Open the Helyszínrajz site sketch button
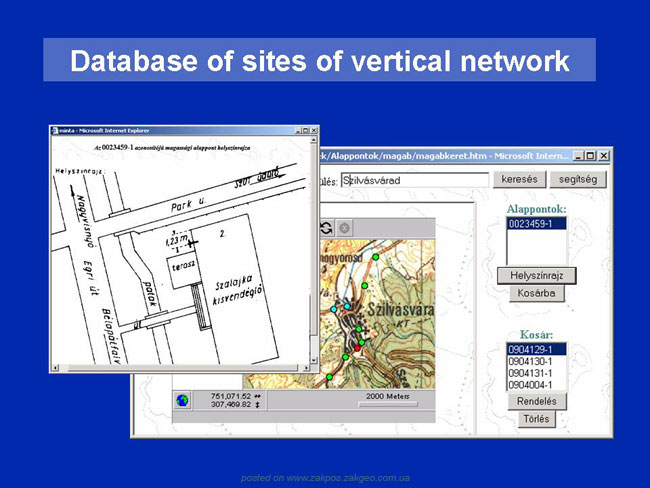The image size is (650, 488). click(536, 276)
